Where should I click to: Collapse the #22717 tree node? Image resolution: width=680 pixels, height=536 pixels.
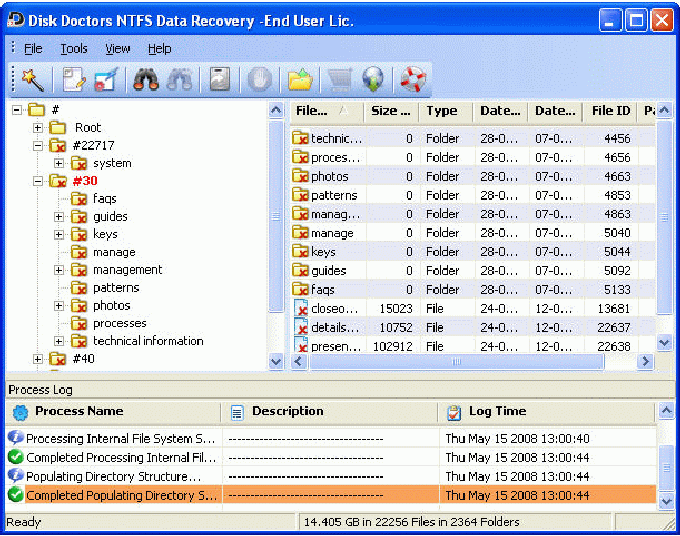[38, 146]
